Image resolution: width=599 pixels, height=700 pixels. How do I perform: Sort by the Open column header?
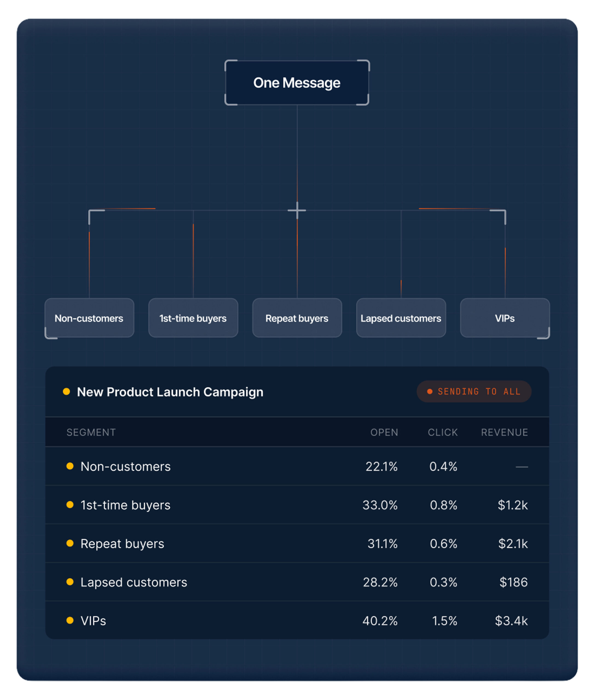click(384, 432)
